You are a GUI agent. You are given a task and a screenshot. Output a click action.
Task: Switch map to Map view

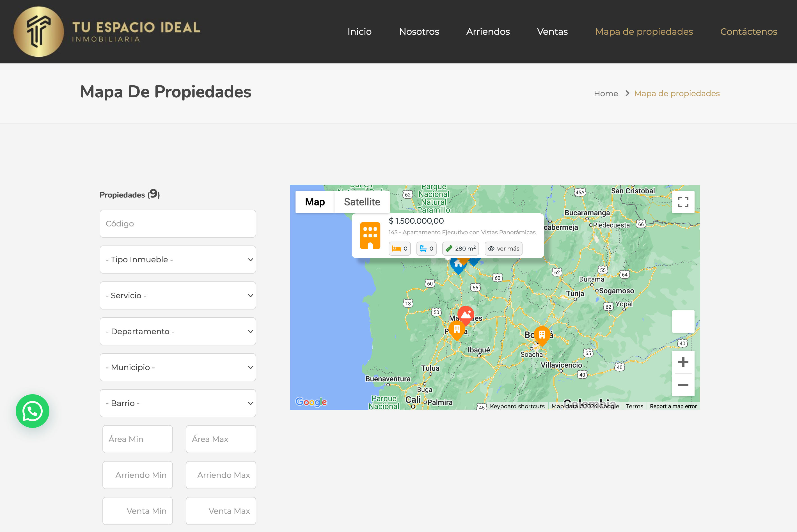tap(315, 202)
